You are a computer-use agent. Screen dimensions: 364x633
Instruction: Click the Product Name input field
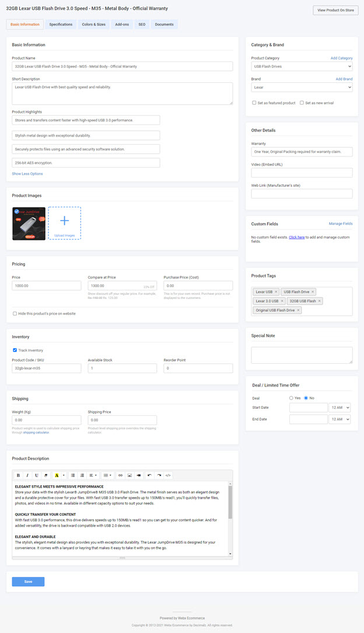point(123,67)
